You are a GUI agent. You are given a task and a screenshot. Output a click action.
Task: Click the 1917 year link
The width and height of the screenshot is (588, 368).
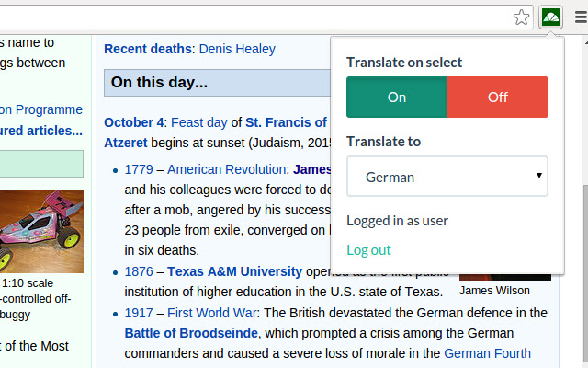point(139,313)
